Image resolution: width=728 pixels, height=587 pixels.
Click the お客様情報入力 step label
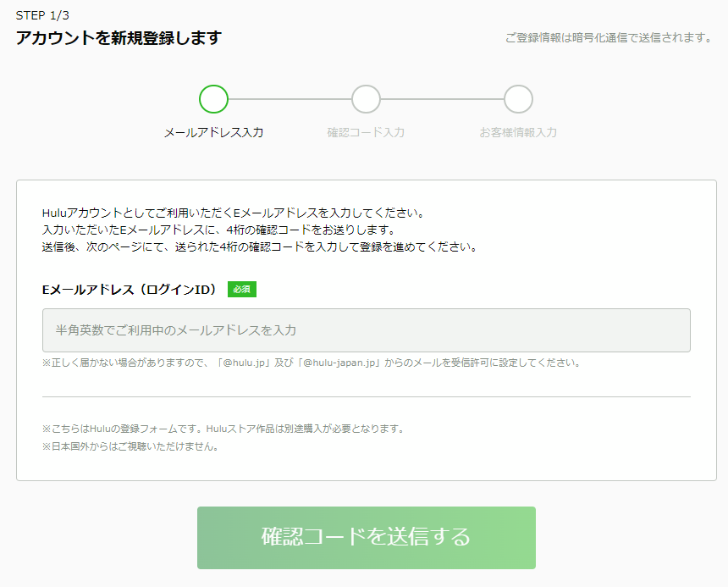point(518,132)
